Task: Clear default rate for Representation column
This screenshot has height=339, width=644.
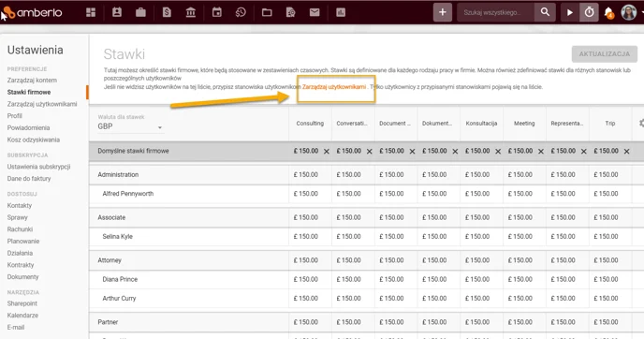Action: [584, 151]
